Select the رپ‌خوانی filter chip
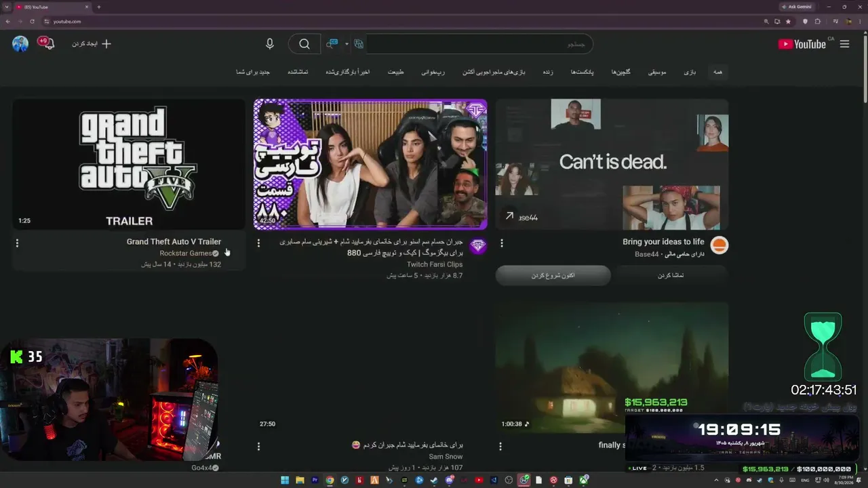Screen dimensions: 868x488 click(433, 72)
